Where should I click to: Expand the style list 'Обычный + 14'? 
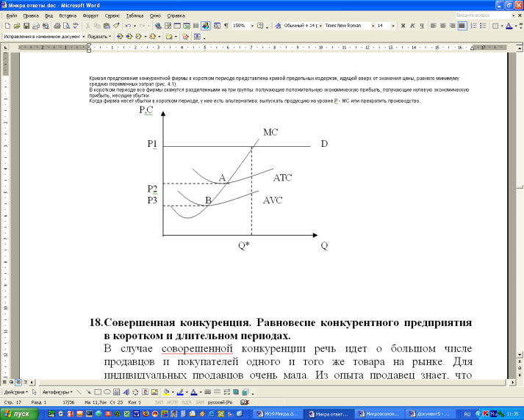(x=320, y=26)
